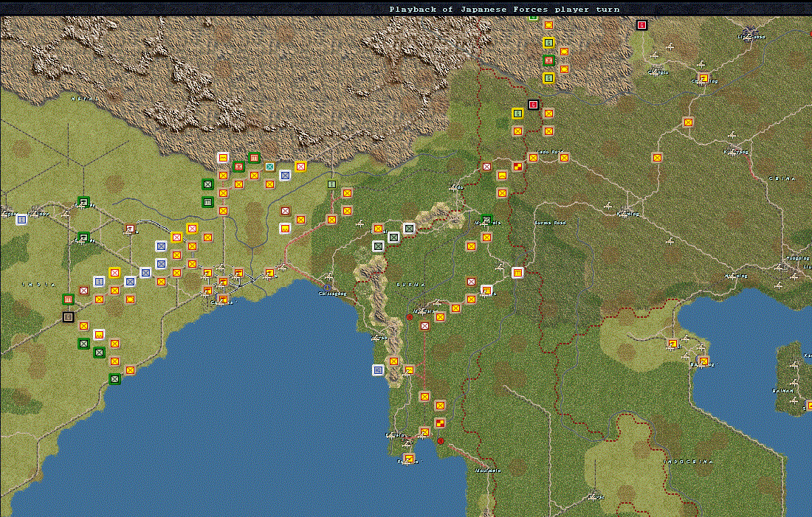Click the red circle marker below Rangoon's checkered unit
The width and height of the screenshot is (812, 517).
(441, 441)
